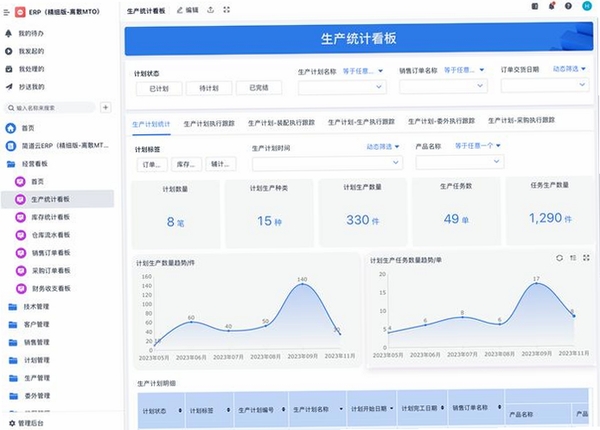Open 订单交货日期 value dropdown

click(x=545, y=85)
